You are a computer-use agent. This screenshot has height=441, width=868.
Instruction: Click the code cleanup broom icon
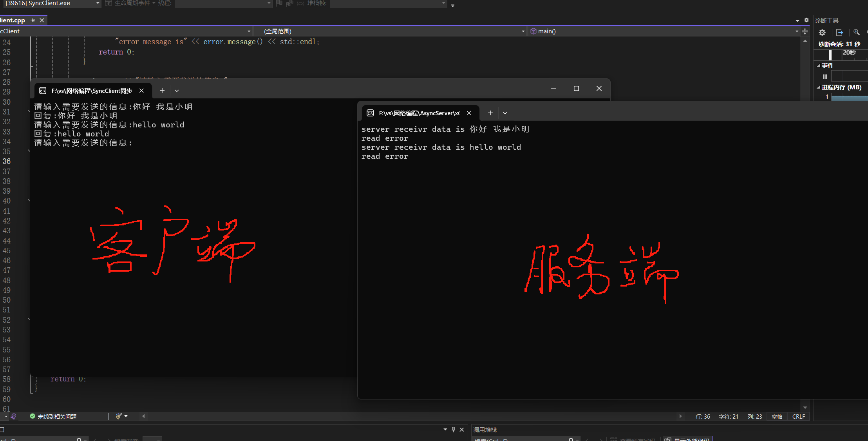[119, 416]
